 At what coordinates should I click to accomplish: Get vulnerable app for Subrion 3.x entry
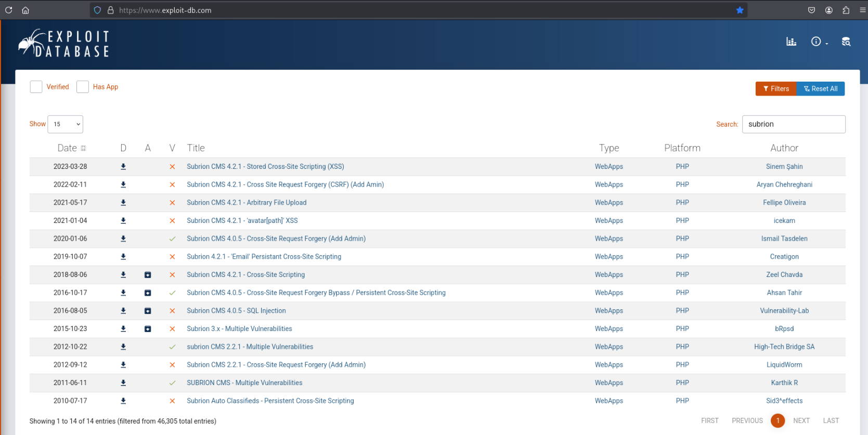148,329
